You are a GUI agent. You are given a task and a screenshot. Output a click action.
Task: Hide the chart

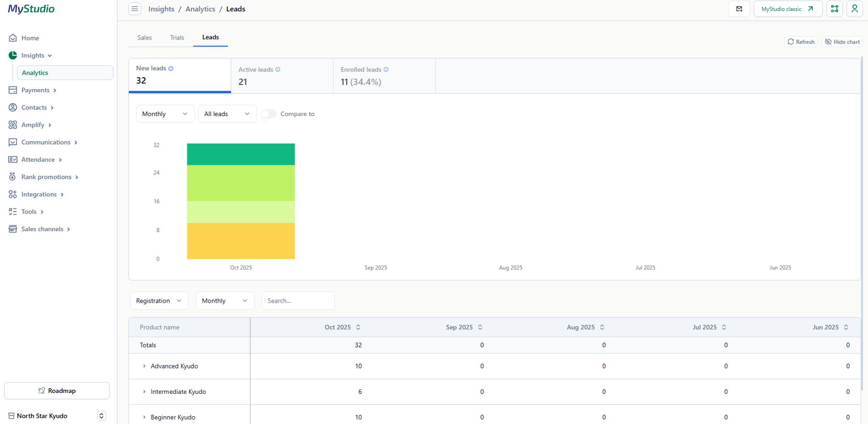(842, 42)
